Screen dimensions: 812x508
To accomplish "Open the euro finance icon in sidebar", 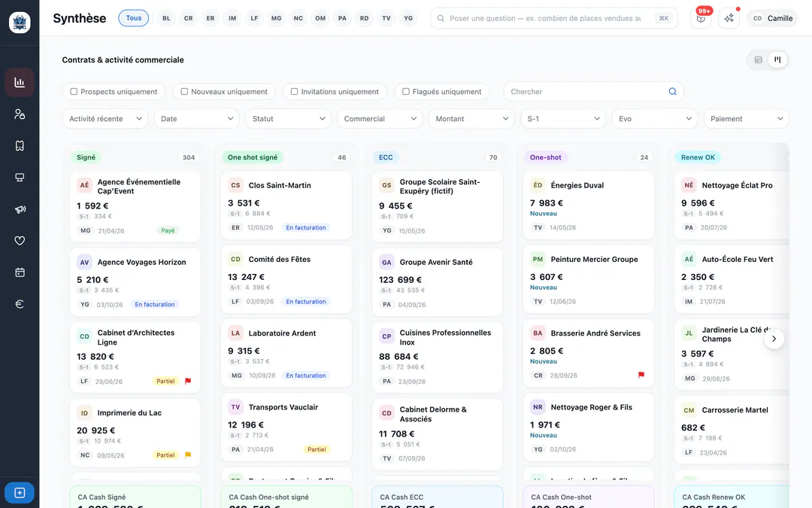I will point(20,304).
